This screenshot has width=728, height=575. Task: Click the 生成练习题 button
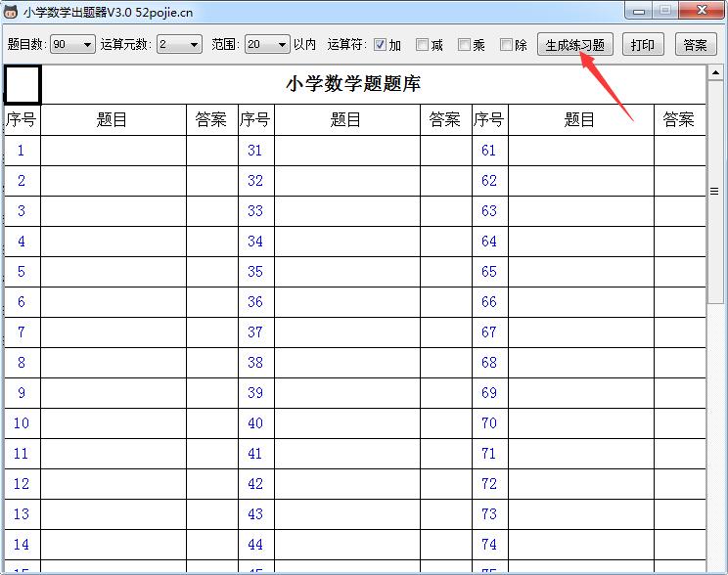coord(574,45)
